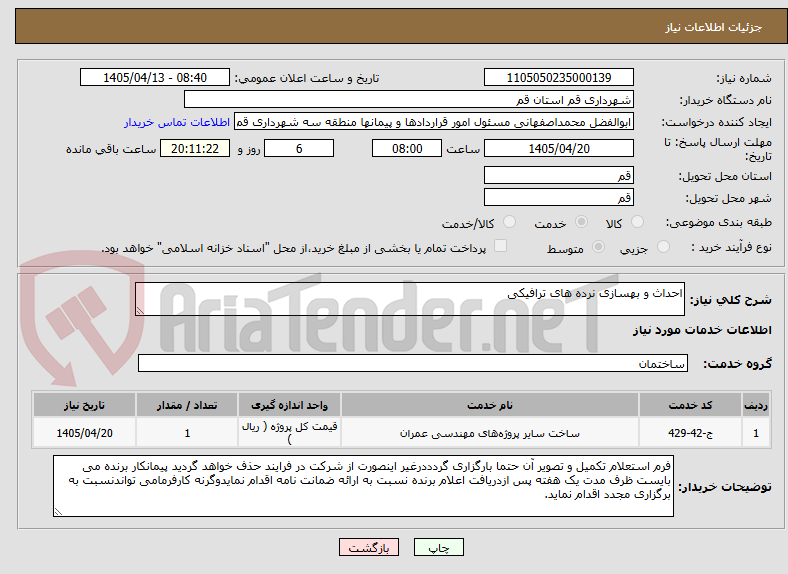Click the تاریخ نیاز column header
Viewport: 788px width, 574px height.
point(84,405)
